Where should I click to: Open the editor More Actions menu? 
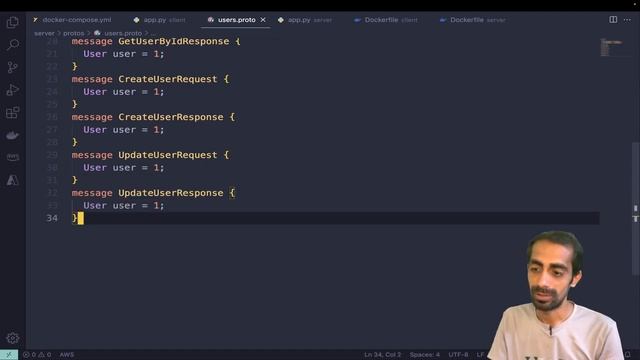(627, 20)
